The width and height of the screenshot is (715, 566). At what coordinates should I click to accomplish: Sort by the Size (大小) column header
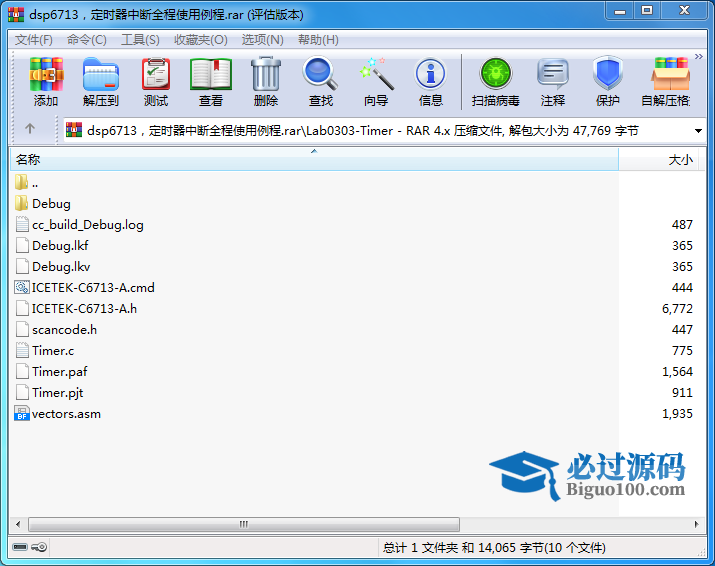tap(680, 160)
